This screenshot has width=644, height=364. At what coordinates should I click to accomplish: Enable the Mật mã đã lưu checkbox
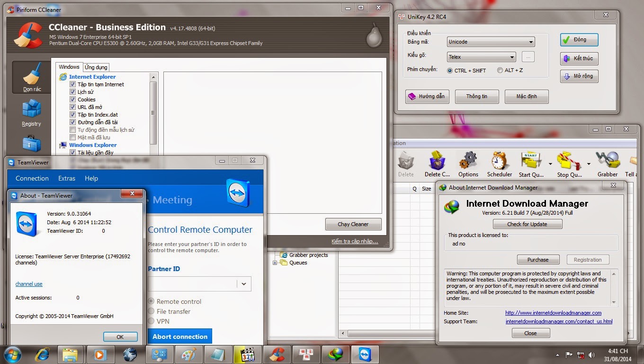coord(73,137)
